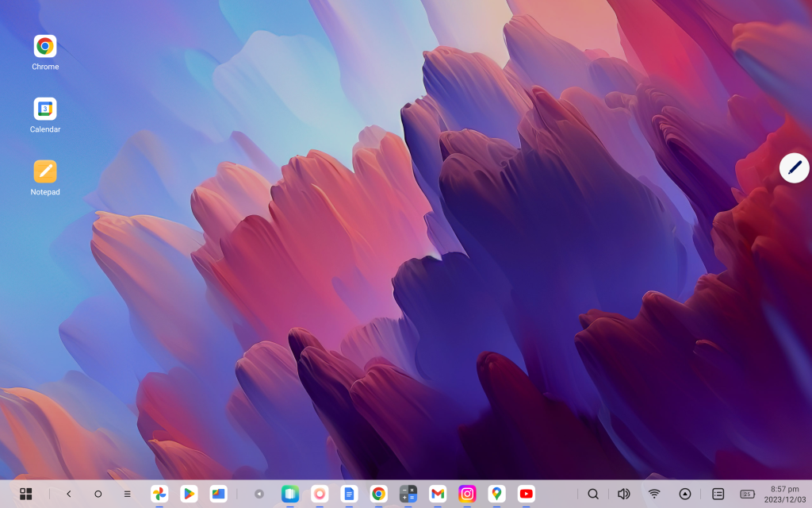Collapse the taskbar using the gray left arrow
The width and height of the screenshot is (812, 508).
point(259,494)
